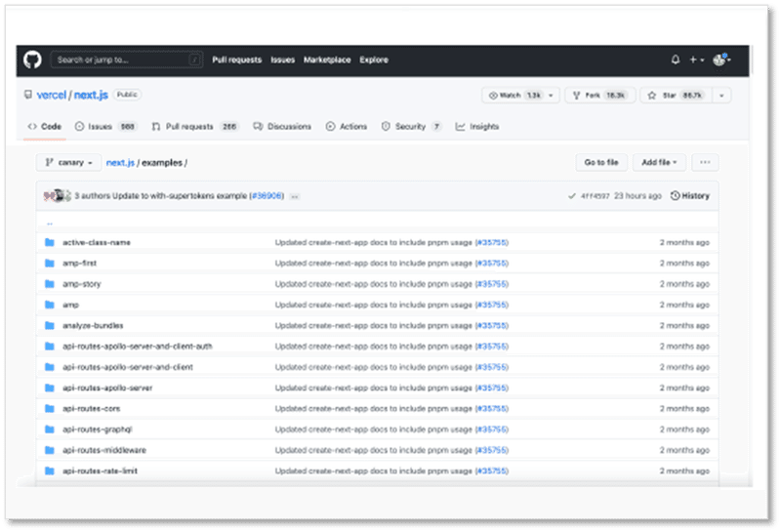Open the amp-first folder name

coord(79,263)
